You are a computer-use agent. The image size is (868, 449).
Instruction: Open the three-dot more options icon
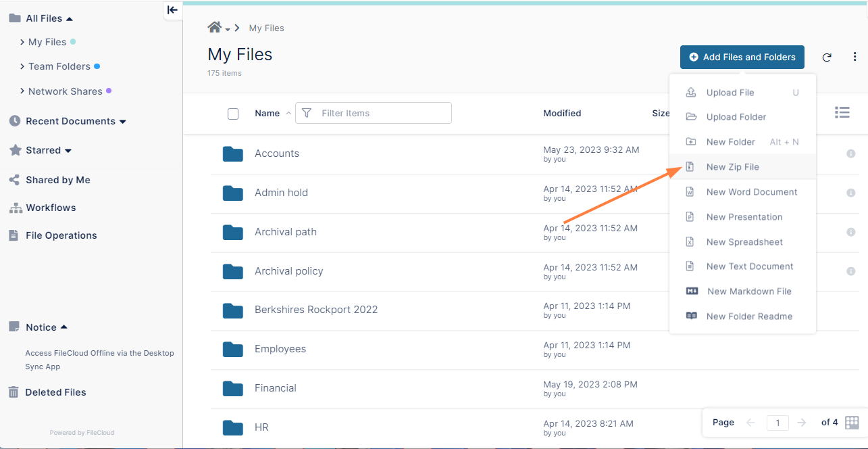854,57
